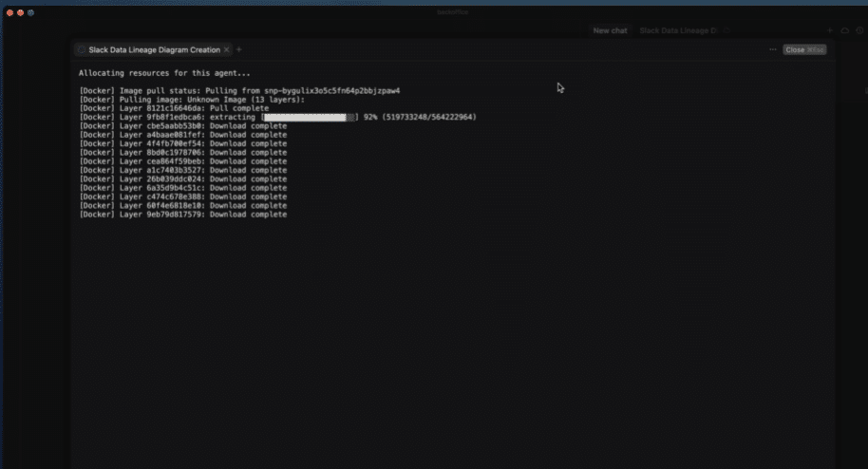Open the three-dot more options menu
868x469 pixels.
(x=773, y=49)
